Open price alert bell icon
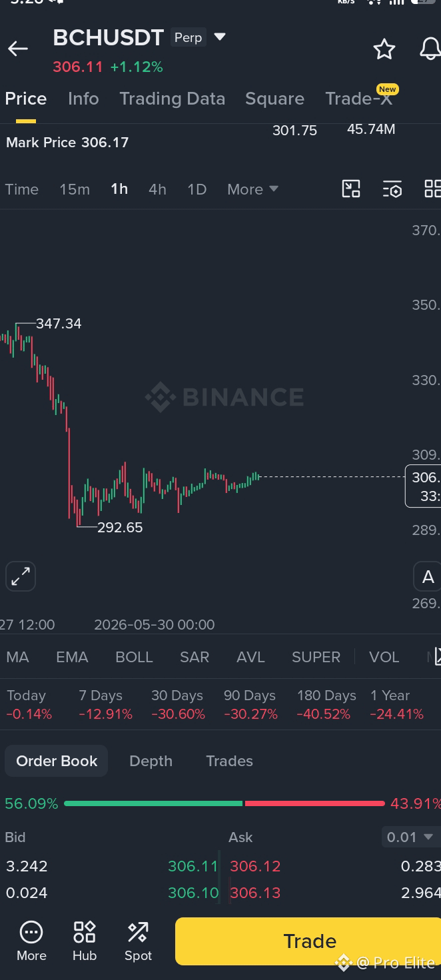The height and width of the screenshot is (980, 441). (x=430, y=49)
